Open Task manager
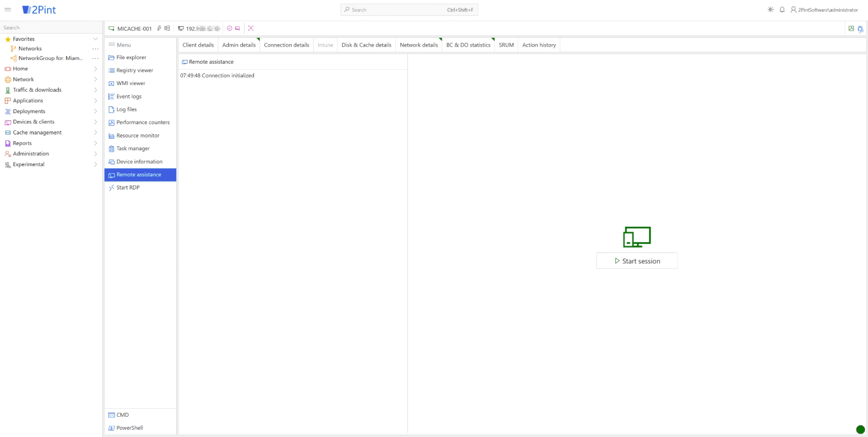 140,149
